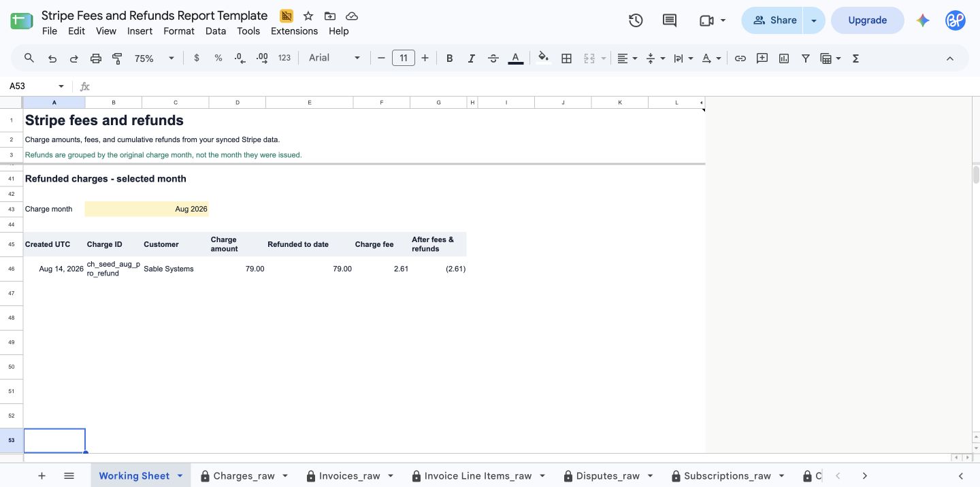The width and height of the screenshot is (980, 487).
Task: Open horizontal align dropdown
Action: (627, 58)
